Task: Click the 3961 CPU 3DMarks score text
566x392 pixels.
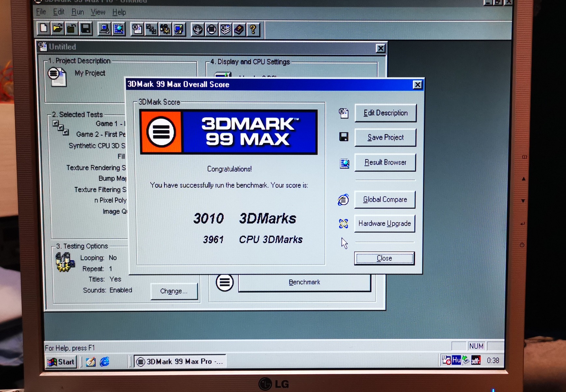Action: [253, 240]
